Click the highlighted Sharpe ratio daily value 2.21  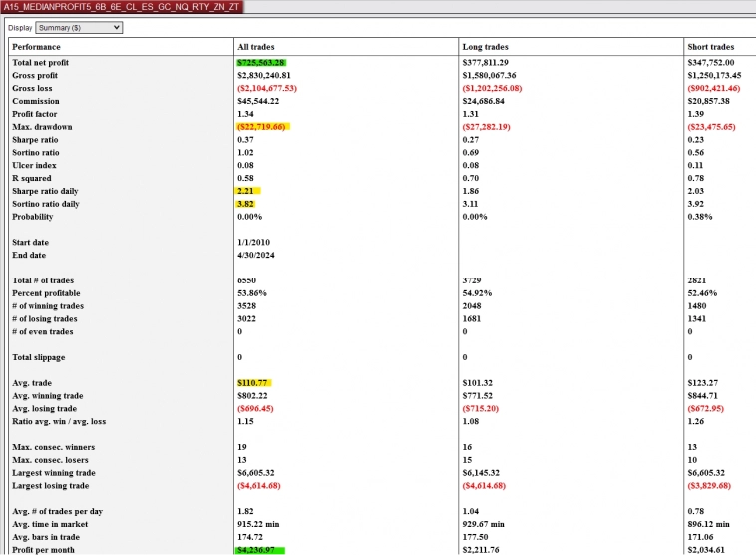click(x=247, y=191)
